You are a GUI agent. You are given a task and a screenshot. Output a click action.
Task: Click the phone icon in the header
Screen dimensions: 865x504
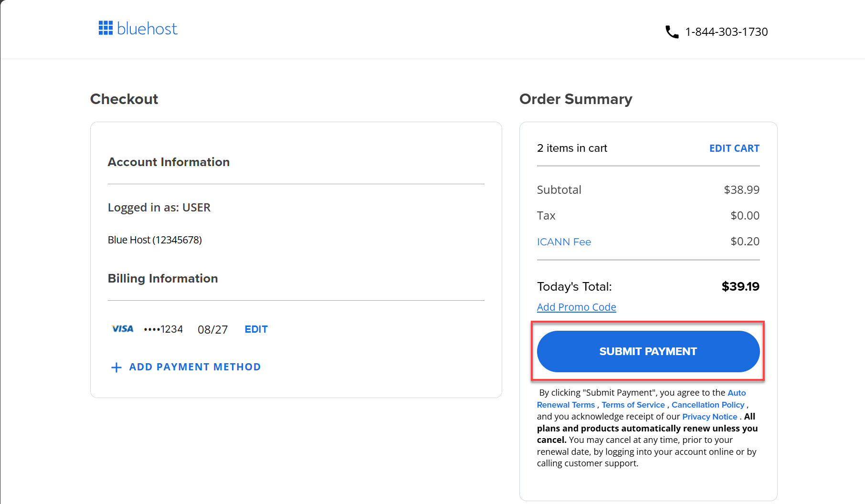tap(672, 31)
